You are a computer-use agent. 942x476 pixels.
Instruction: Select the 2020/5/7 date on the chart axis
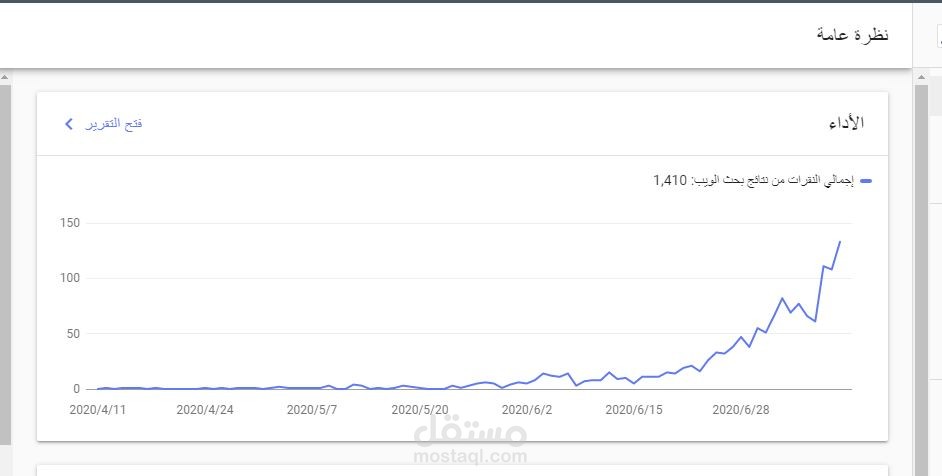pos(312,410)
